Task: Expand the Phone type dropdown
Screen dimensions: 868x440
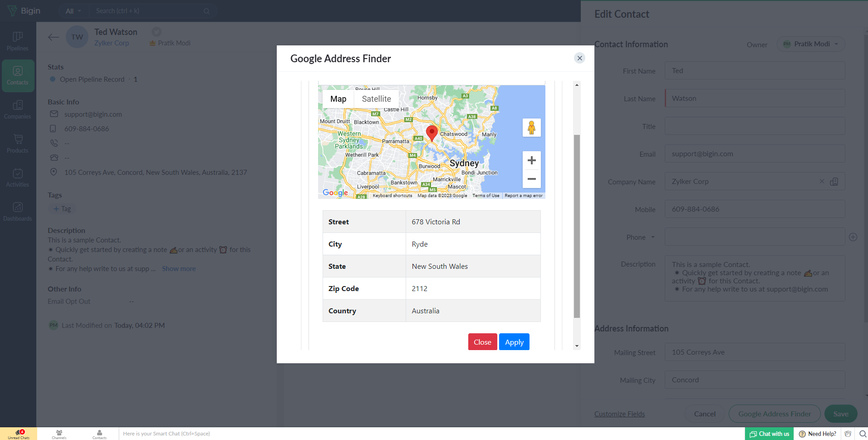Action: click(x=653, y=237)
